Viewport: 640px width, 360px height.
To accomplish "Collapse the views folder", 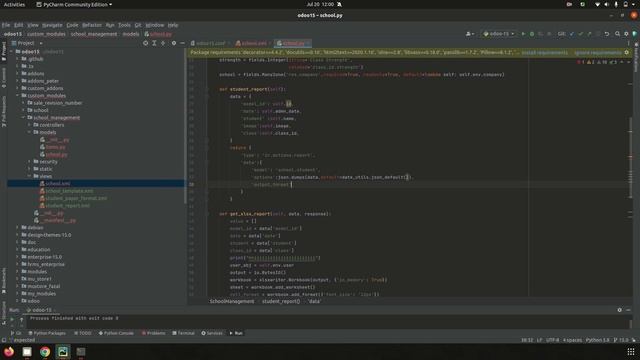I will click(x=30, y=176).
